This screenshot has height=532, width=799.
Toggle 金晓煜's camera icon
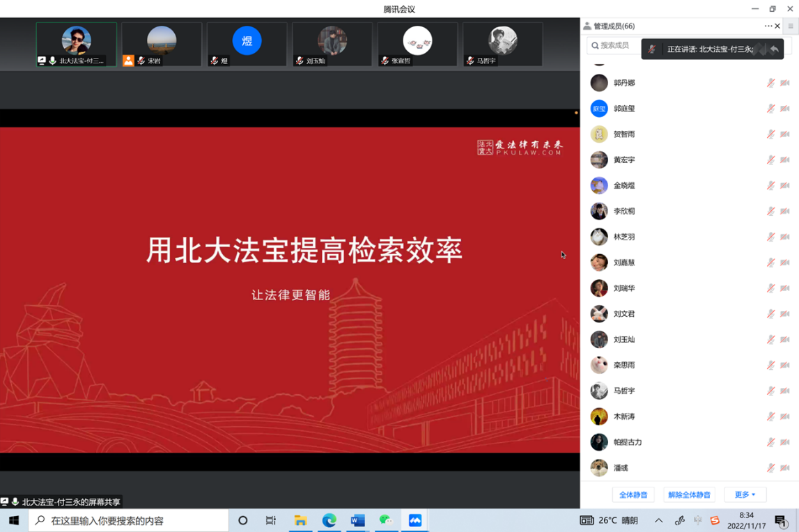[x=785, y=185]
